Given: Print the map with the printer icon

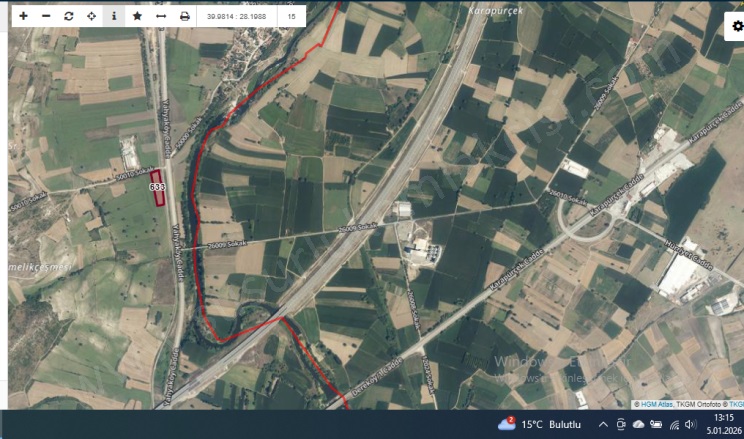Looking at the screenshot, I should tap(185, 16).
